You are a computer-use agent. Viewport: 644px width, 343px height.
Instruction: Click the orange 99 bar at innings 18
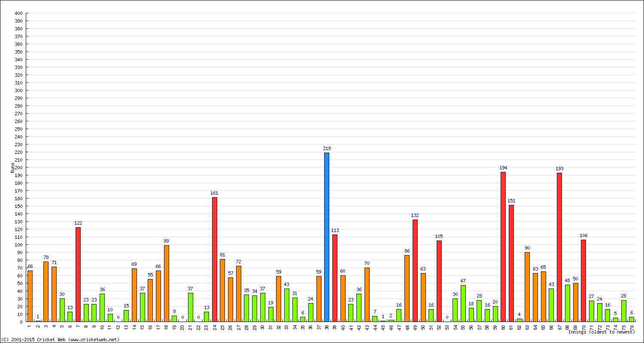(x=167, y=283)
